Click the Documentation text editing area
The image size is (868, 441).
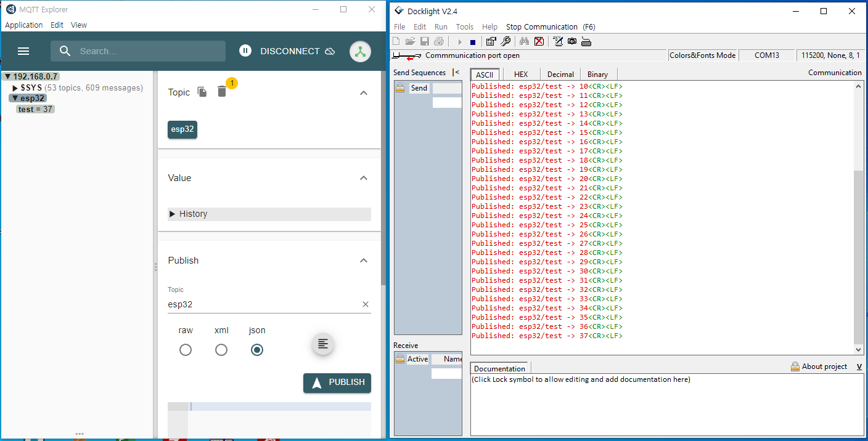click(667, 405)
